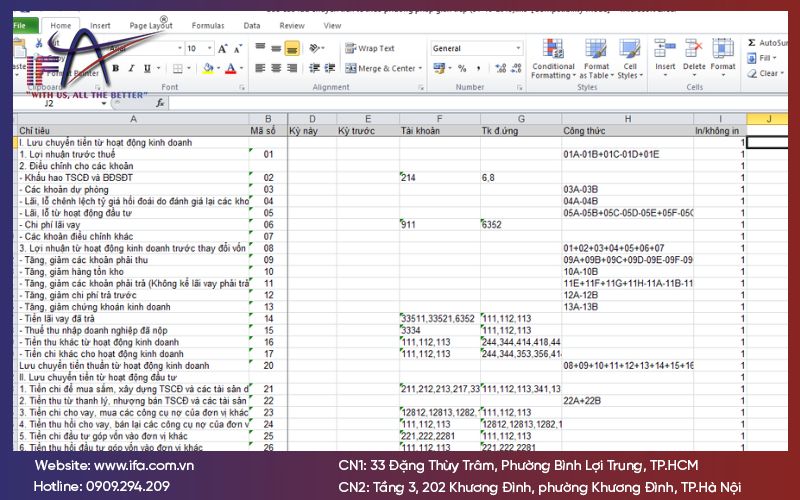Click the Format Cells ribbon icon
The width and height of the screenshot is (800, 500).
point(722,48)
